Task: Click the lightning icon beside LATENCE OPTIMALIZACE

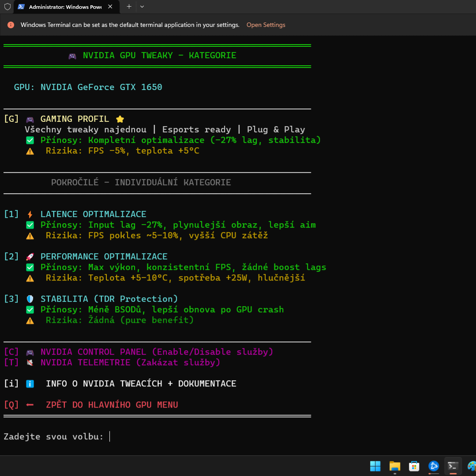Action: click(x=30, y=214)
